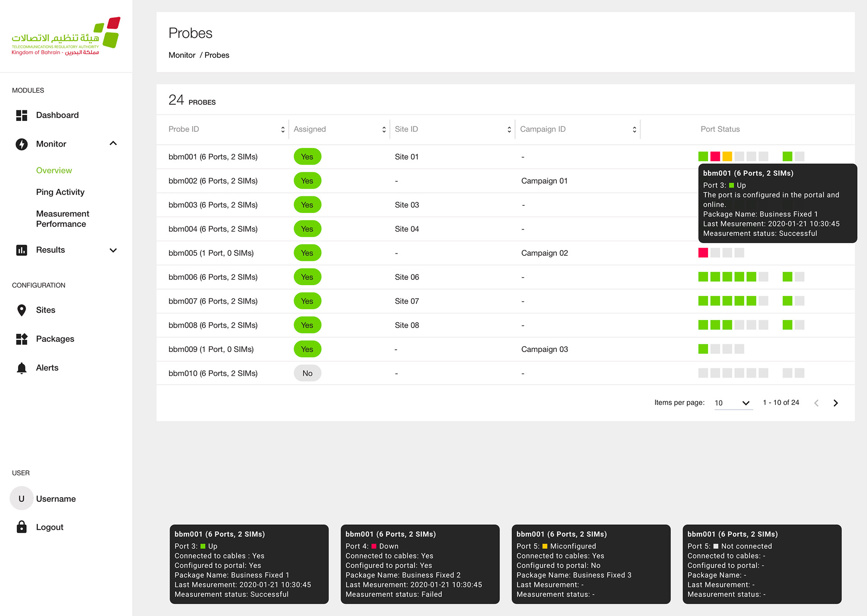The height and width of the screenshot is (616, 867).
Task: Sort table by Probe ID column
Action: pyautogui.click(x=283, y=130)
